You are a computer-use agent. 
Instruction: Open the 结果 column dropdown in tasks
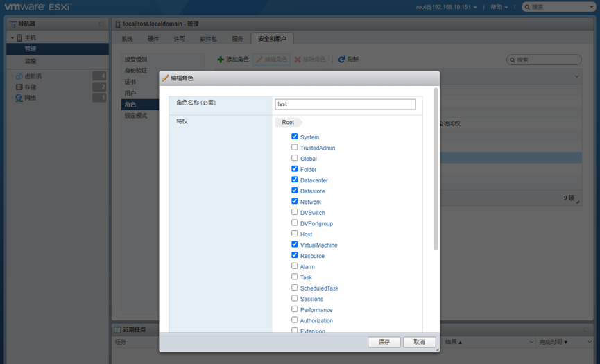pyautogui.click(x=531, y=342)
